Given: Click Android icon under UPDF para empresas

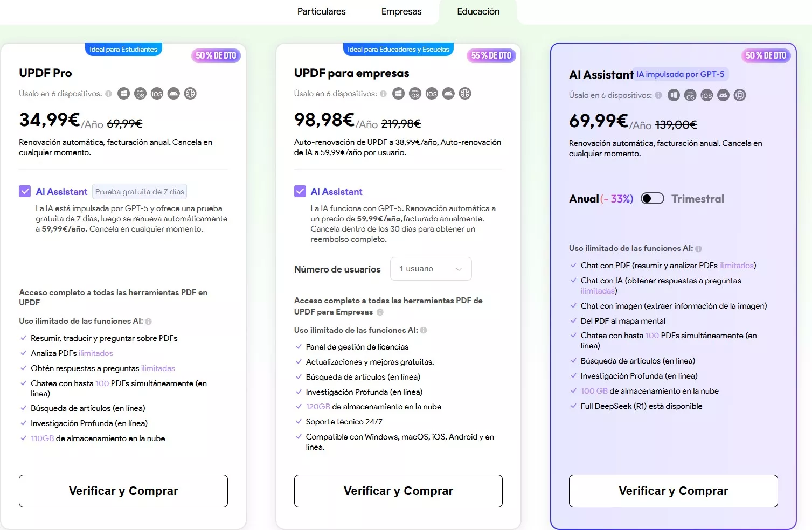Looking at the screenshot, I should tap(448, 94).
